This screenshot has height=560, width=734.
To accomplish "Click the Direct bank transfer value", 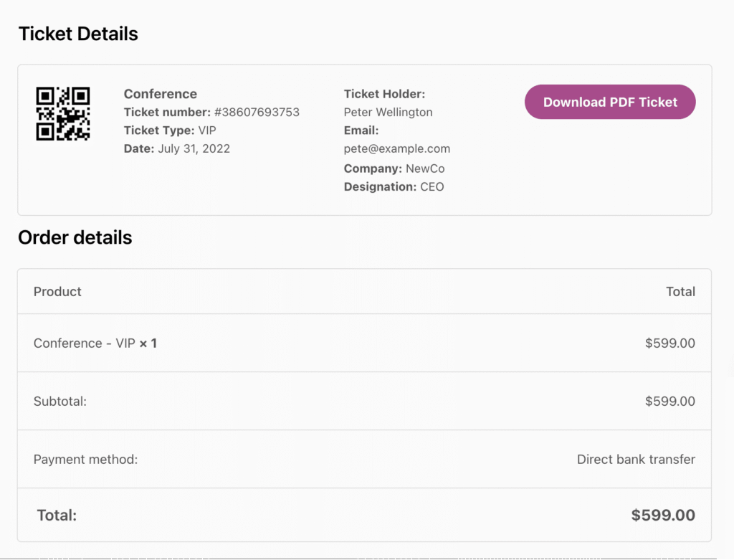I will point(636,460).
